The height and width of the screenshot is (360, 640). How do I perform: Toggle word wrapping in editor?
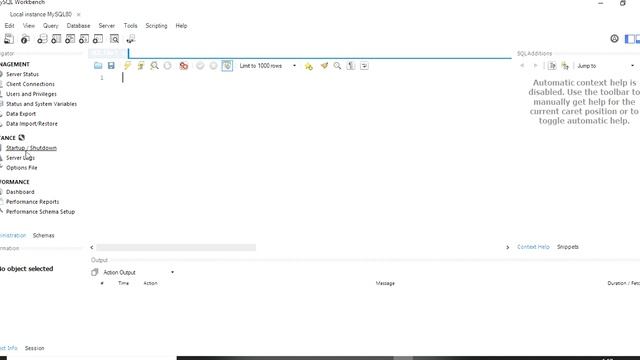click(x=364, y=66)
